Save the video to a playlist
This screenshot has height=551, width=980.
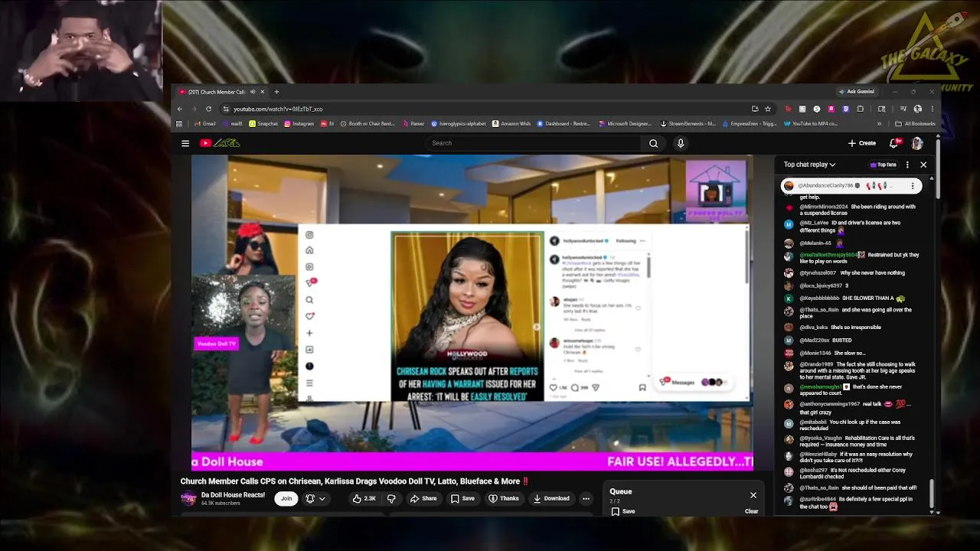[x=462, y=499]
